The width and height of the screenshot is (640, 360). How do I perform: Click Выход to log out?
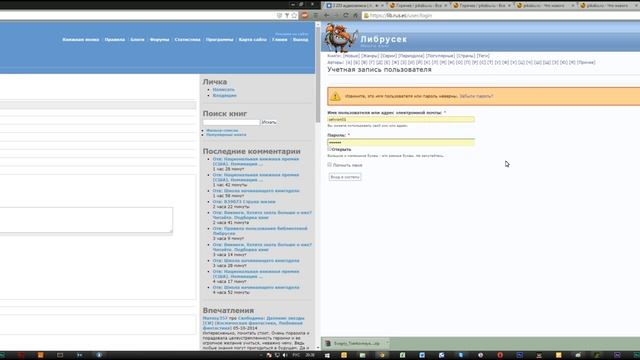coord(300,40)
